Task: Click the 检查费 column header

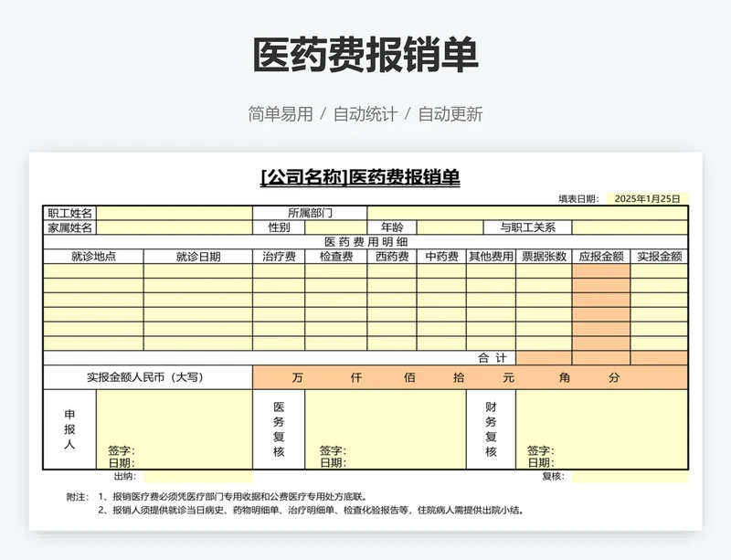Action: pos(336,257)
